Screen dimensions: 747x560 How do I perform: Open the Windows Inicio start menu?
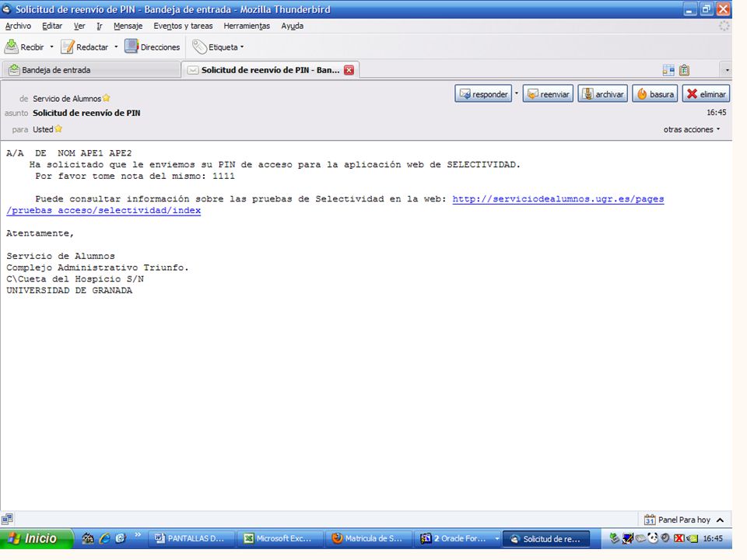37,538
